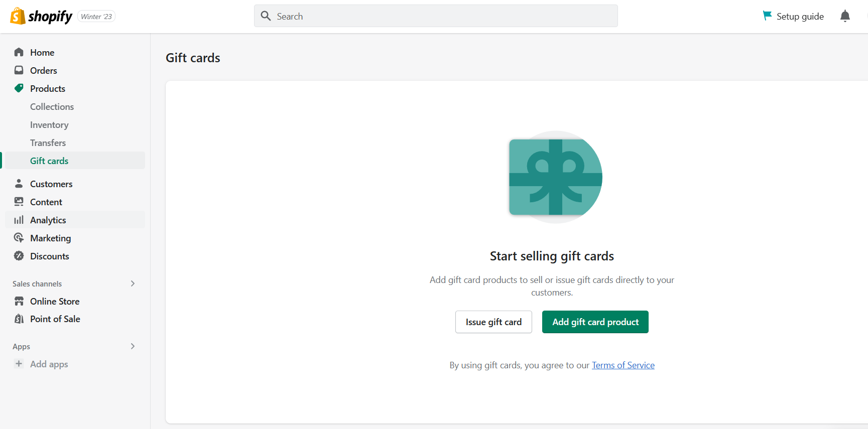Open the Terms of Service link
Image resolution: width=868 pixels, height=429 pixels.
tap(623, 365)
